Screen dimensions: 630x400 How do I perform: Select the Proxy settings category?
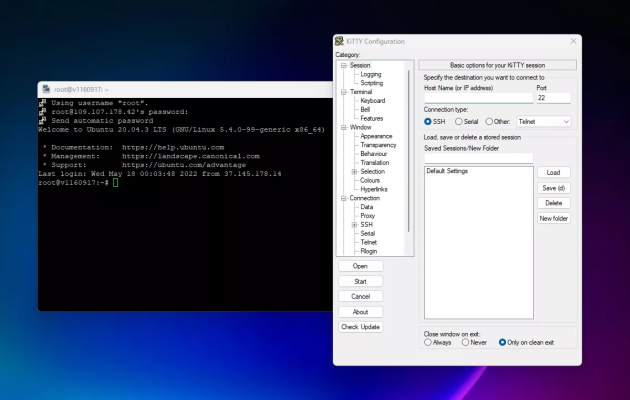coord(367,215)
